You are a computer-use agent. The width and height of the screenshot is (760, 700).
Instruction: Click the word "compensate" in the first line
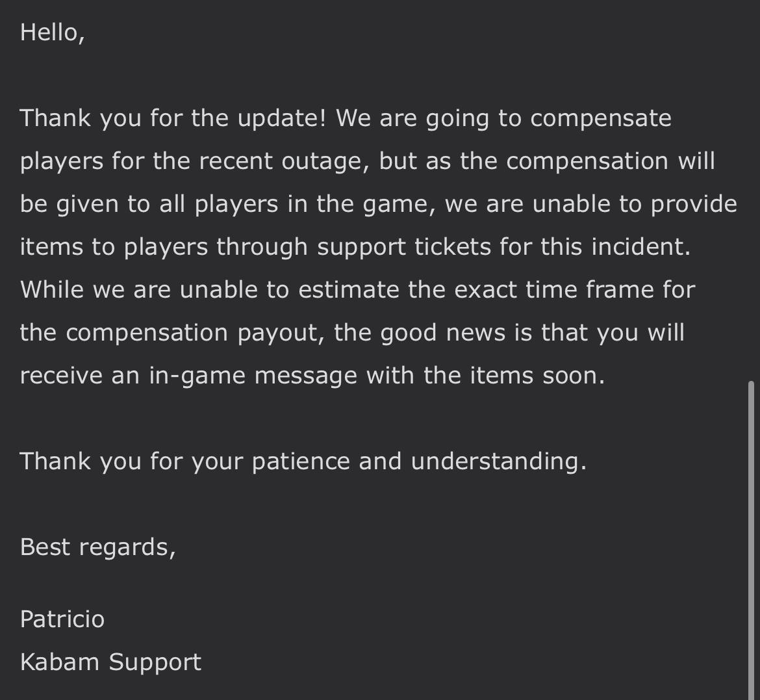[x=601, y=119]
